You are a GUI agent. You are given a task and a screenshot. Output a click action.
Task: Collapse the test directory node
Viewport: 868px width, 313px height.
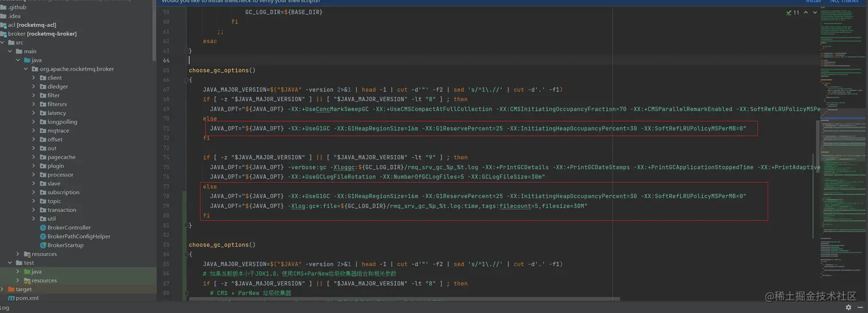click(10, 263)
